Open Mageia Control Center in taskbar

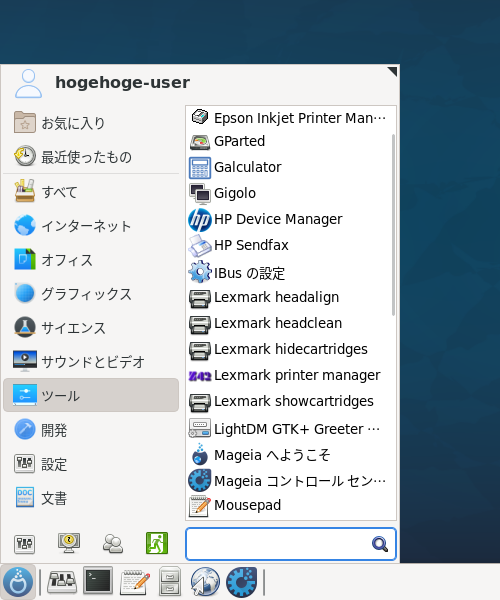pos(241,582)
